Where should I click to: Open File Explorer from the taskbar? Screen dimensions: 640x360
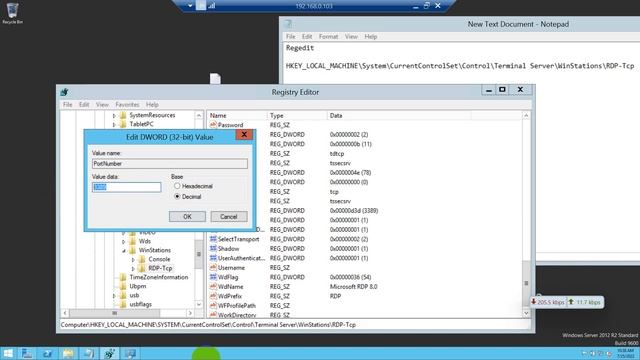68,353
